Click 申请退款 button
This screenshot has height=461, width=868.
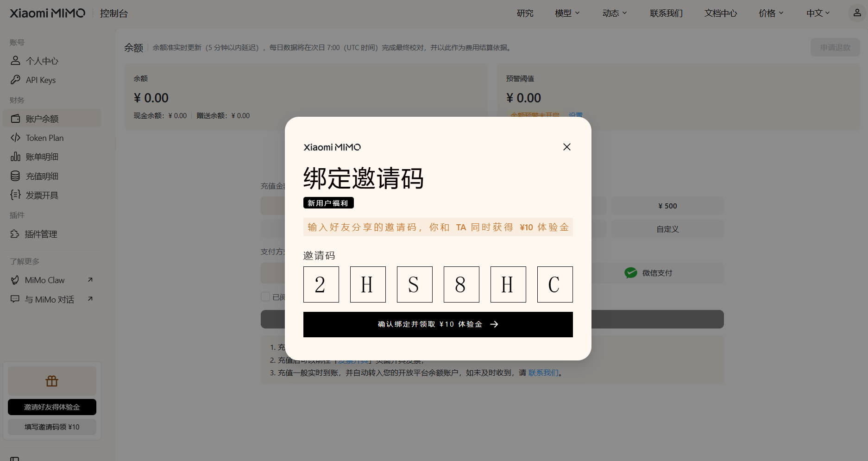(835, 47)
